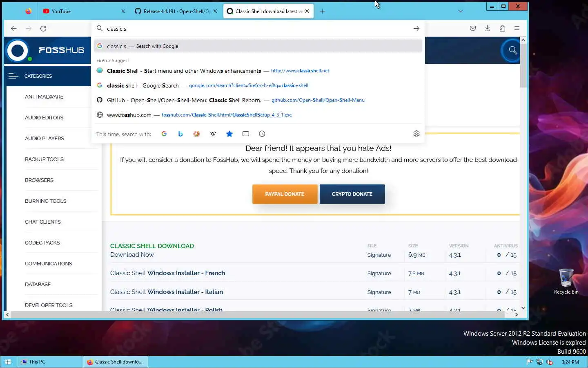Viewport: 588px width, 368px height.
Task: Switch to This PC taskbar button
Action: [49, 362]
